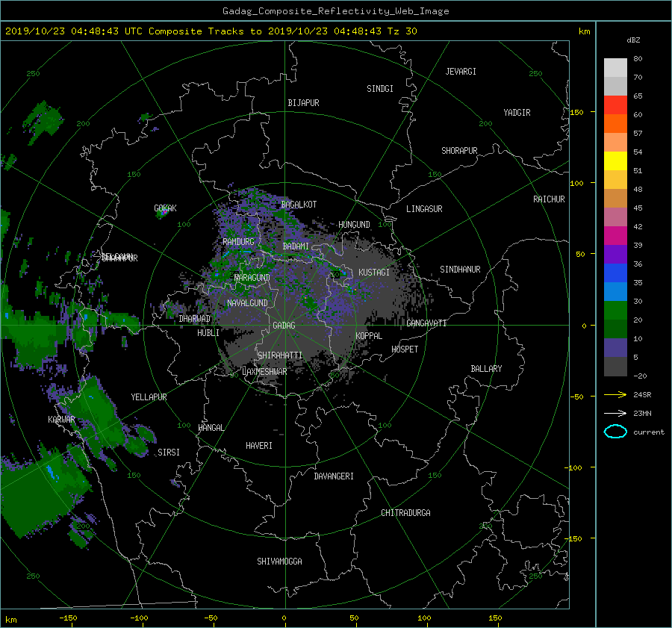Click the SHORAPUR label
The image size is (672, 628).
click(459, 151)
